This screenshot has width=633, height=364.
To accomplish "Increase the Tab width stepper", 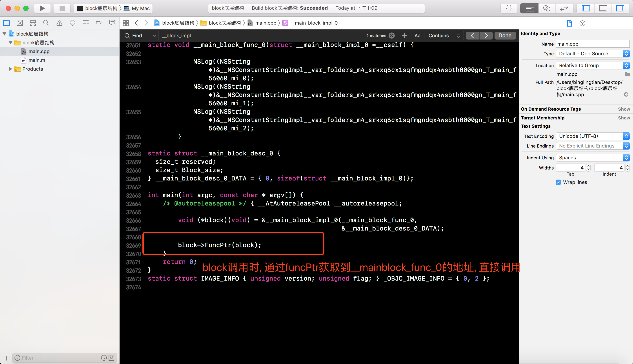I will [x=588, y=166].
